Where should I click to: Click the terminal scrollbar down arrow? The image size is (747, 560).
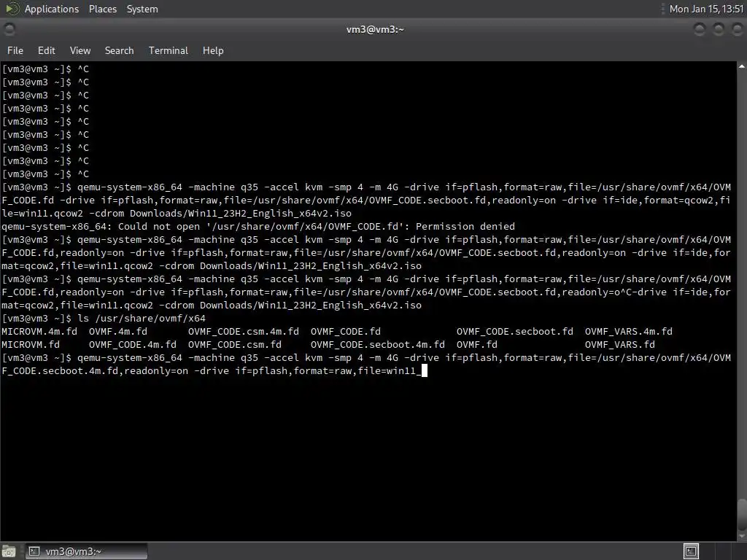(742, 536)
